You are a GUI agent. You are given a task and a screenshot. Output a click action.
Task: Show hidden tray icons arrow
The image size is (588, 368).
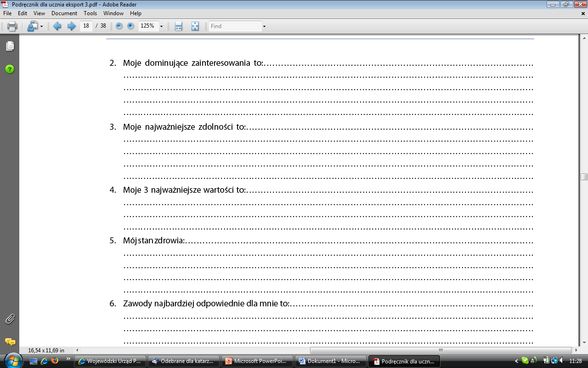516,361
